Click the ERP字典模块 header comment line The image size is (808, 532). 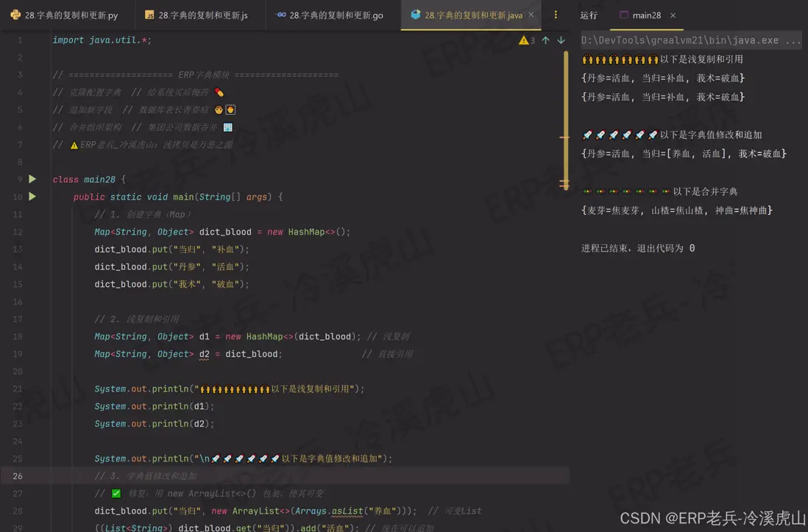click(x=195, y=75)
